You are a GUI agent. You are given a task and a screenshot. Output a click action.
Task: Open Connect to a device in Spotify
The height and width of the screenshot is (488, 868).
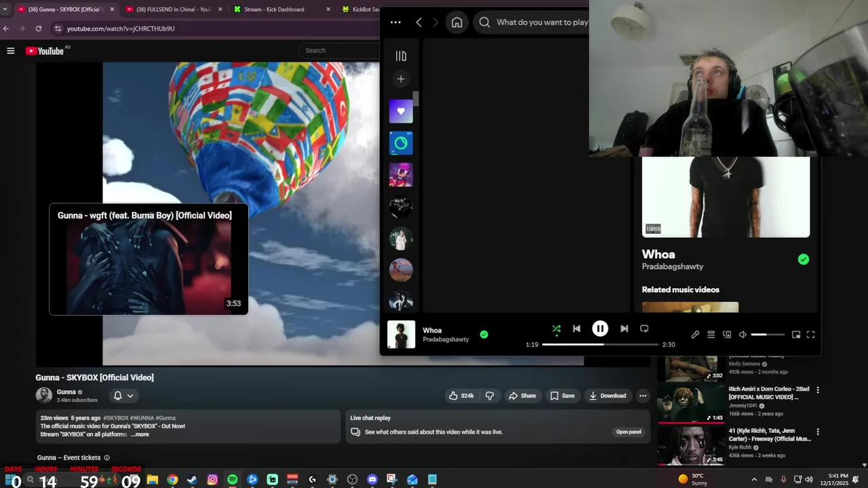(727, 335)
